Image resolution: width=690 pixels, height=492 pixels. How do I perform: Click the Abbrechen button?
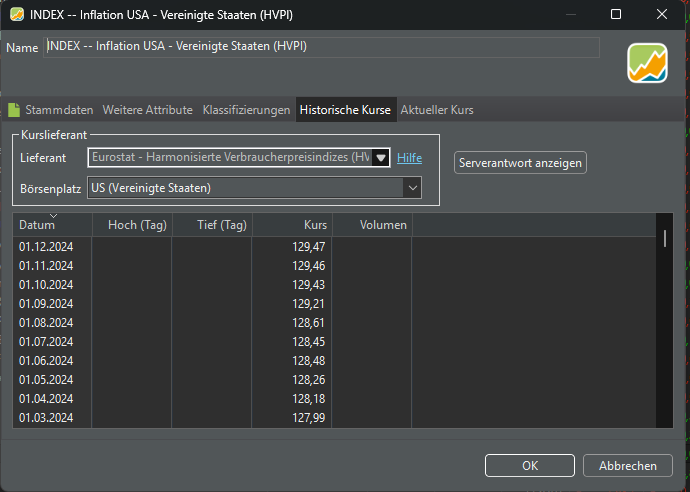[x=628, y=466]
